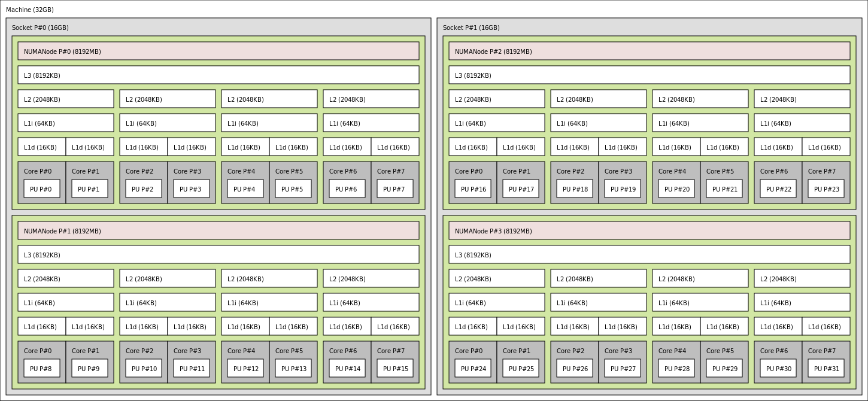868x401 pixels.
Task: Select the Core P#6 label above PU P#14
Action: coord(343,351)
